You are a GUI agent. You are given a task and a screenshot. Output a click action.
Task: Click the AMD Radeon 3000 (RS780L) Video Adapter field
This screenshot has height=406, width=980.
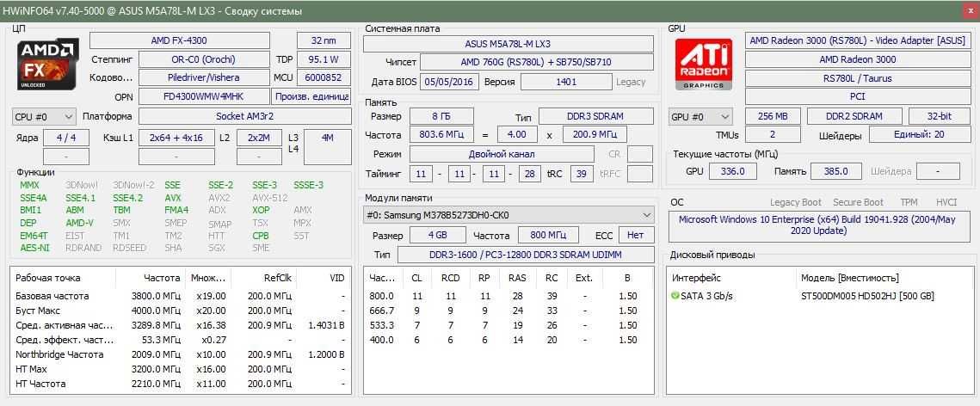[858, 40]
